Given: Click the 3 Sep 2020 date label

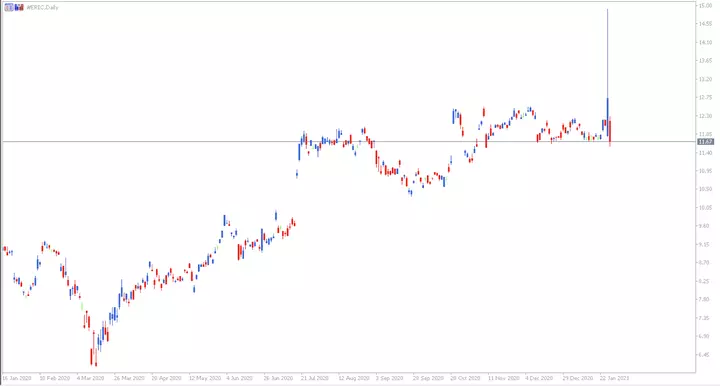Looking at the screenshot, I should 389,378.
